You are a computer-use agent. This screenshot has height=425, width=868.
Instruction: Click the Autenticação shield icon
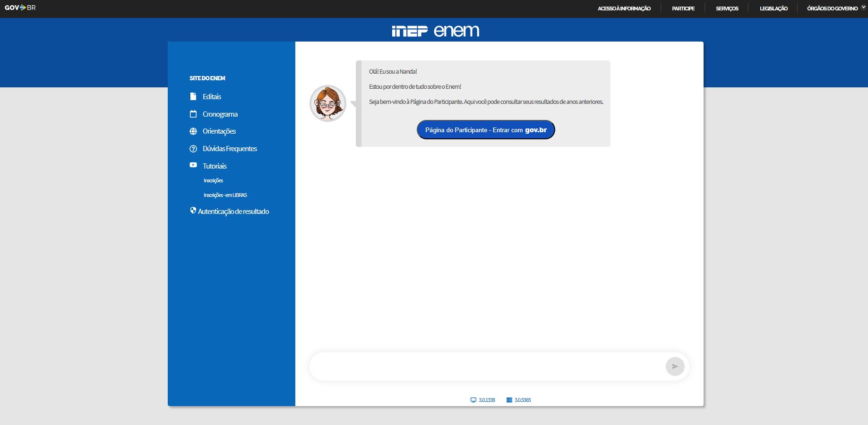(193, 211)
